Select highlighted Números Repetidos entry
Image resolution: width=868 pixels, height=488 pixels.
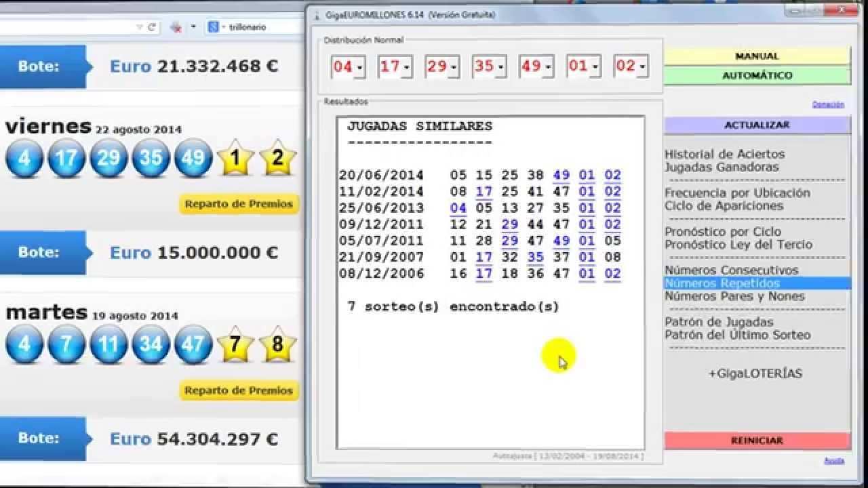point(757,283)
